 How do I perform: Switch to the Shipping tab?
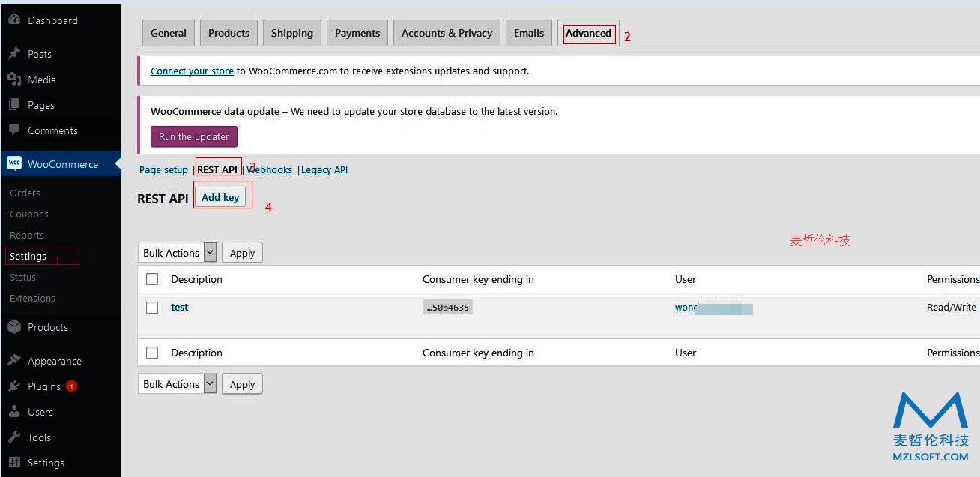(x=292, y=33)
